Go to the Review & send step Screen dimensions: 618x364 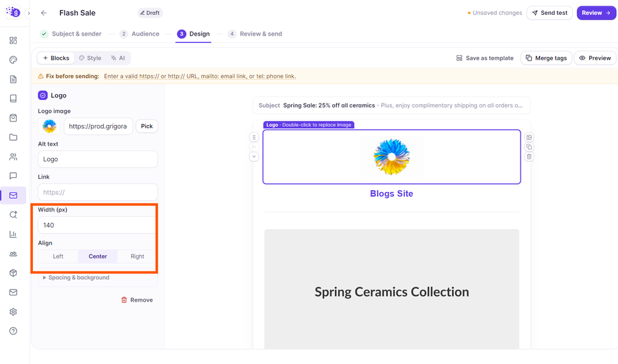click(256, 34)
